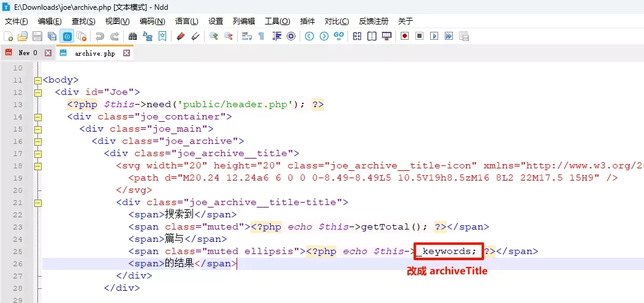Click the Undo arrow icon
This screenshot has width=644, height=303.
100,37
